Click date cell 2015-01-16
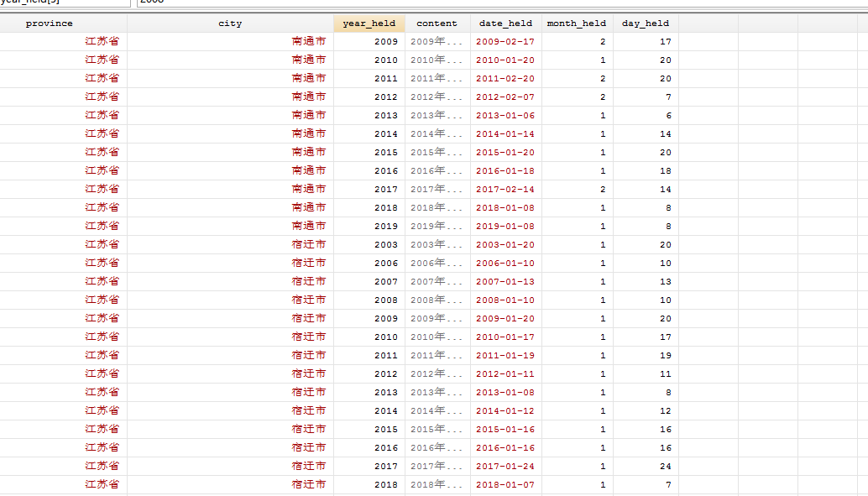The height and width of the screenshot is (496, 868). (505, 429)
